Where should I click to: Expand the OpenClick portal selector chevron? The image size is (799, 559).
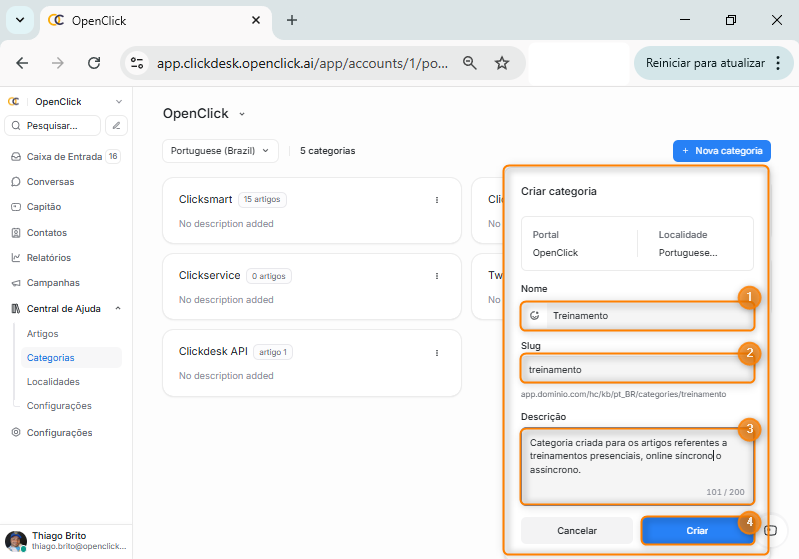(x=242, y=114)
